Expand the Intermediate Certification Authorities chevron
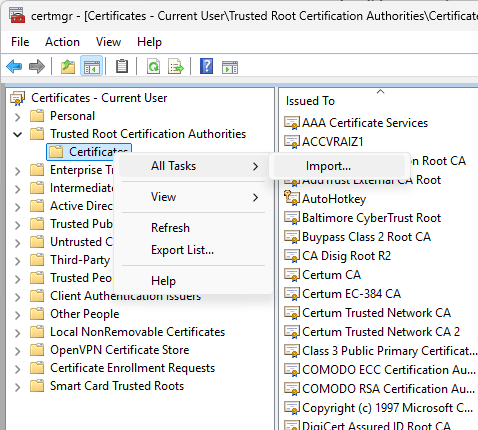Viewport: 478px width, 430px height. point(18,189)
